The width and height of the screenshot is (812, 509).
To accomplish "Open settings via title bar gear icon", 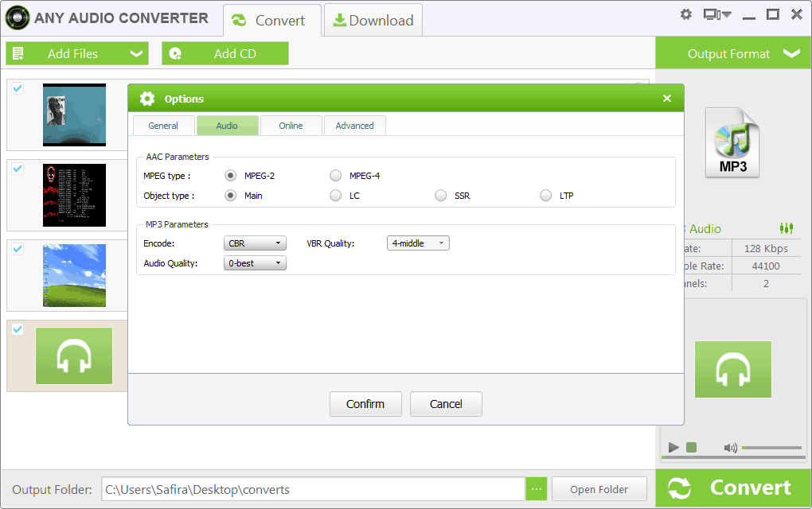I will click(686, 14).
